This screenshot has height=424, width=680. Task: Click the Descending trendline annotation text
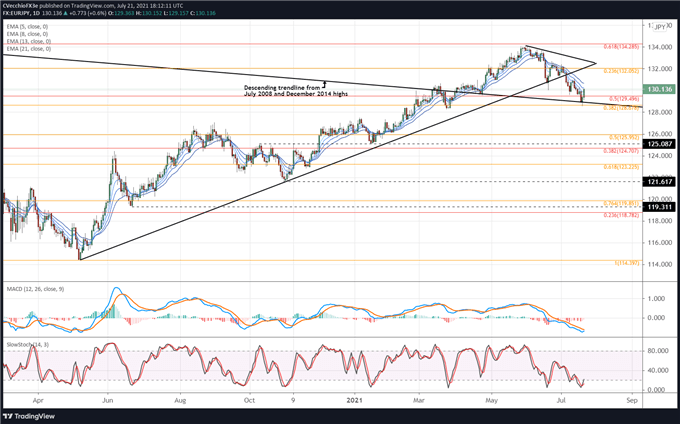(x=296, y=91)
